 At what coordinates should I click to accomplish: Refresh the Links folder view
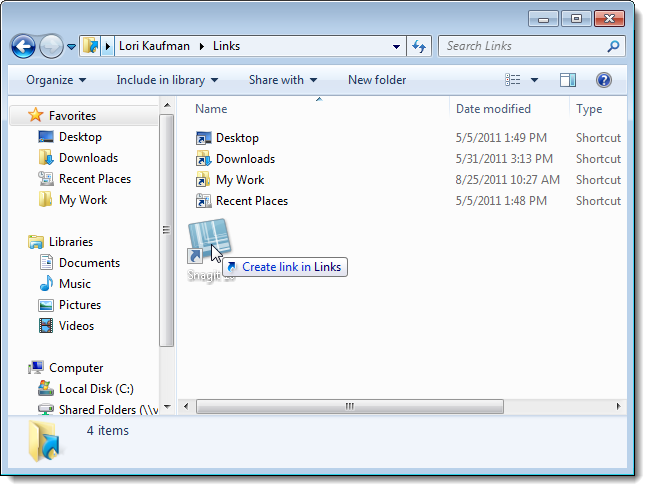click(x=419, y=46)
